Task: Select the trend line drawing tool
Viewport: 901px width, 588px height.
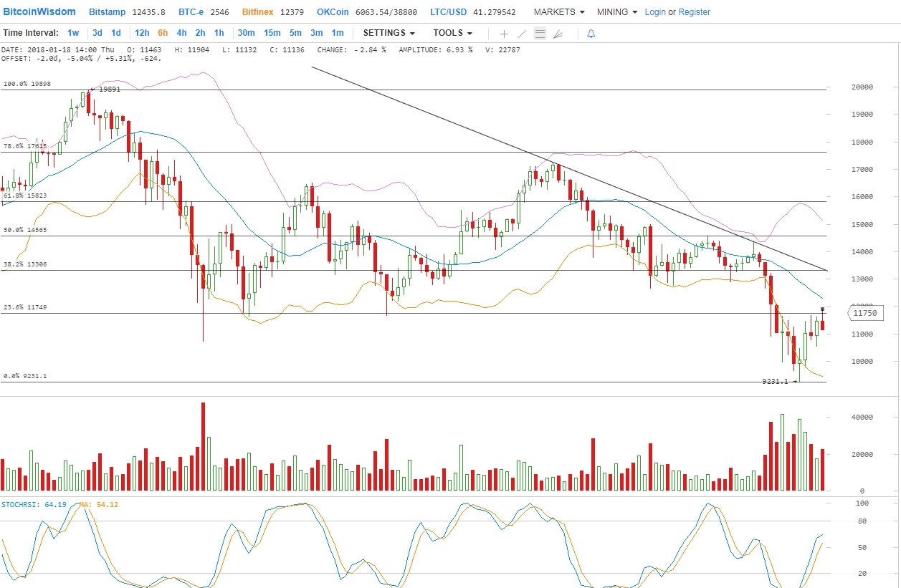Action: (522, 34)
